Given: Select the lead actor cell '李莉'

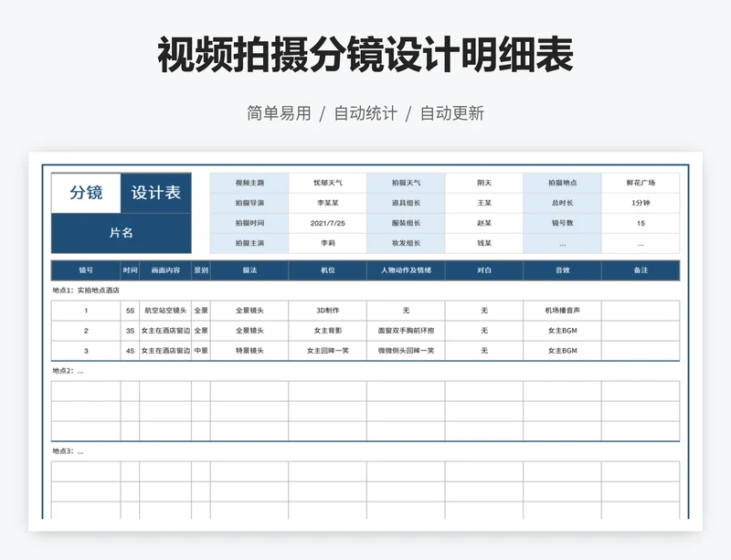Looking at the screenshot, I should pyautogui.click(x=328, y=243).
